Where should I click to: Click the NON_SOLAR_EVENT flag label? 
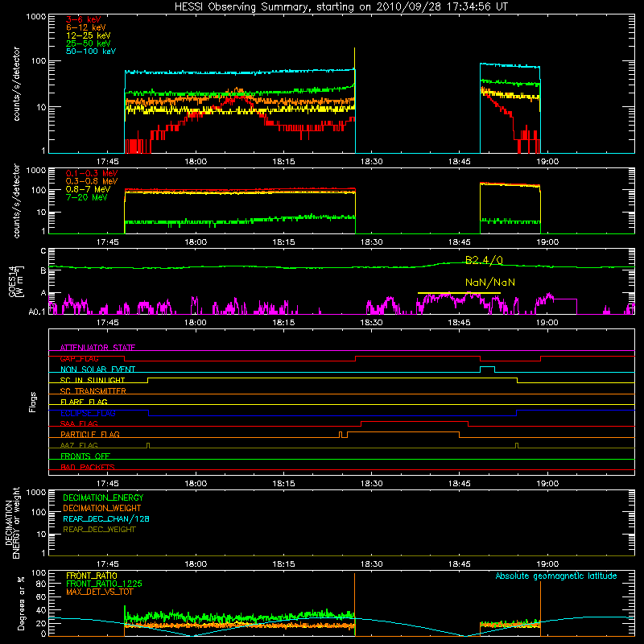pos(97,369)
